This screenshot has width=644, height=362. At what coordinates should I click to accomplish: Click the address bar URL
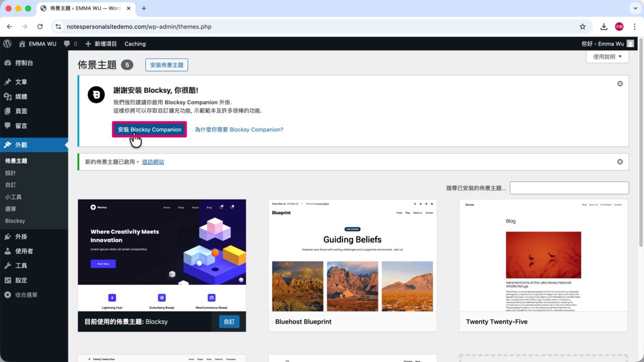[139, 27]
